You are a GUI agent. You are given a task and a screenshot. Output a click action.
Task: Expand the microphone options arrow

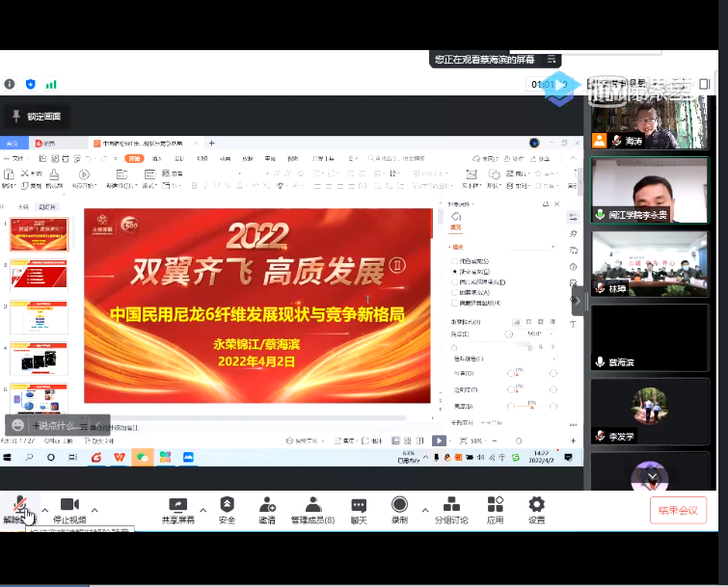pyautogui.click(x=44, y=510)
